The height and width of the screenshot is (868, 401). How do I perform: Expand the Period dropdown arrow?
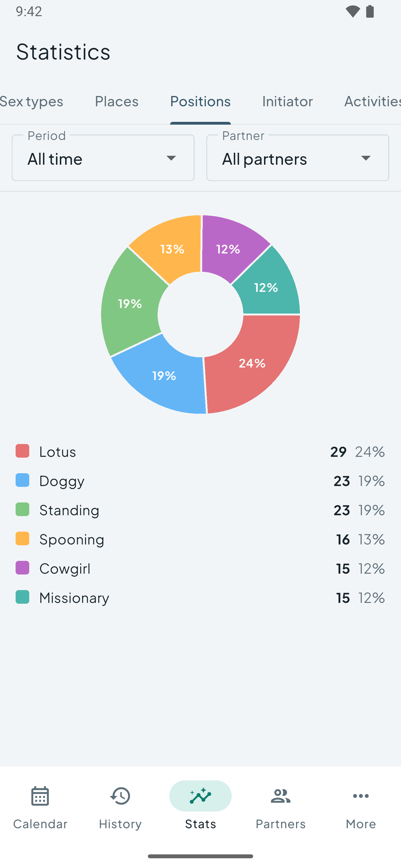tap(171, 158)
